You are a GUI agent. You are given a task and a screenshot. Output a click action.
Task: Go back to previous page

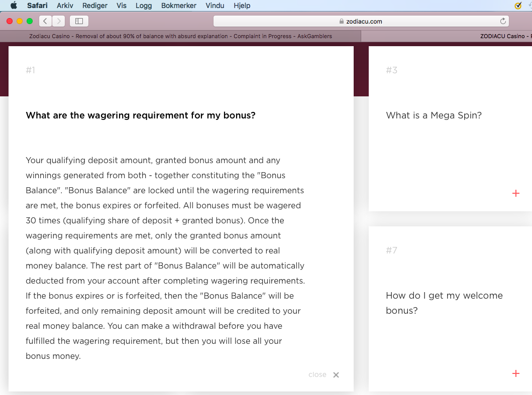pyautogui.click(x=45, y=21)
